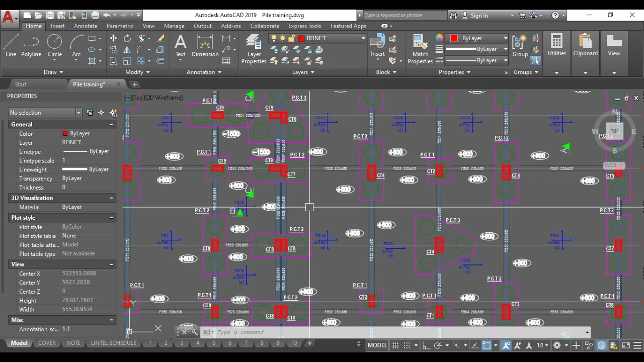Activate the Arc tool
This screenshot has height=362, width=644.
pyautogui.click(x=76, y=45)
